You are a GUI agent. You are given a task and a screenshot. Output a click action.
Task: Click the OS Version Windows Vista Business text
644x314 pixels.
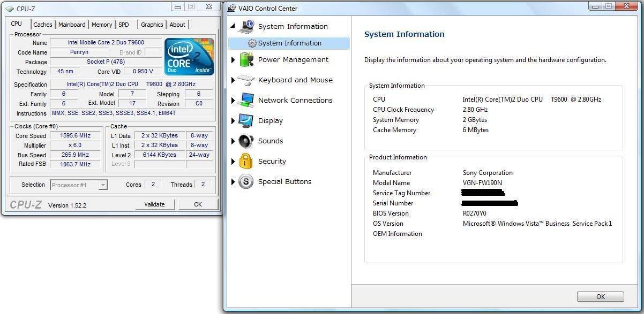(x=537, y=224)
